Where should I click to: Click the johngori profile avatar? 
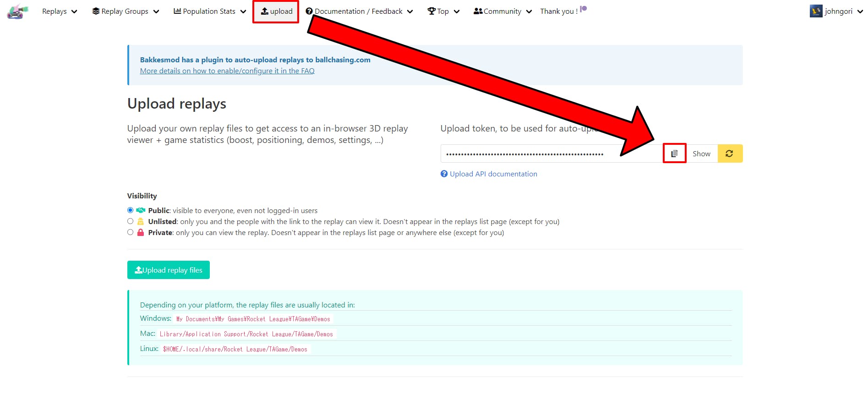(x=816, y=11)
